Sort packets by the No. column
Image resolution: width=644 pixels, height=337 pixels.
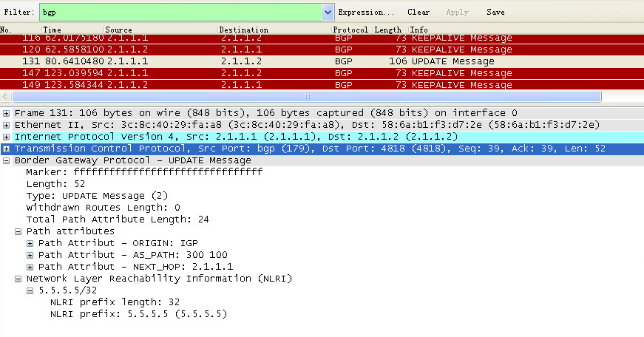[x=21, y=30]
